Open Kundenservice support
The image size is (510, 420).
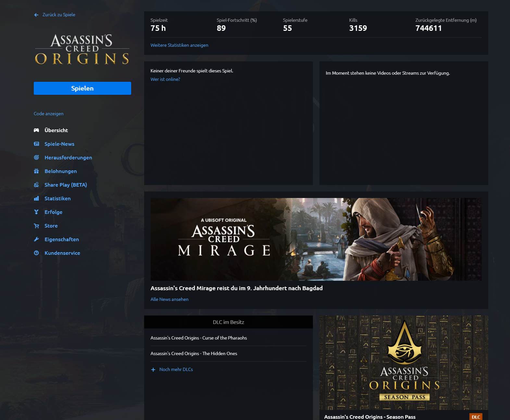(x=62, y=253)
